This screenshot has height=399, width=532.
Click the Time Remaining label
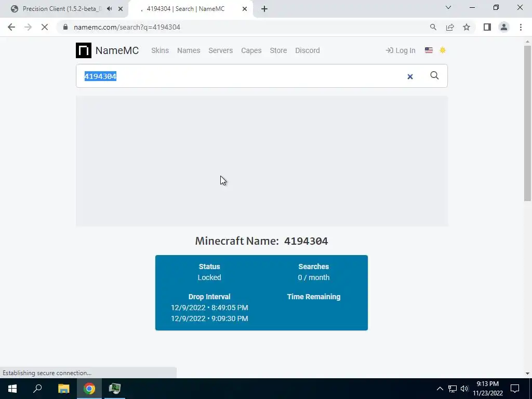click(313, 297)
